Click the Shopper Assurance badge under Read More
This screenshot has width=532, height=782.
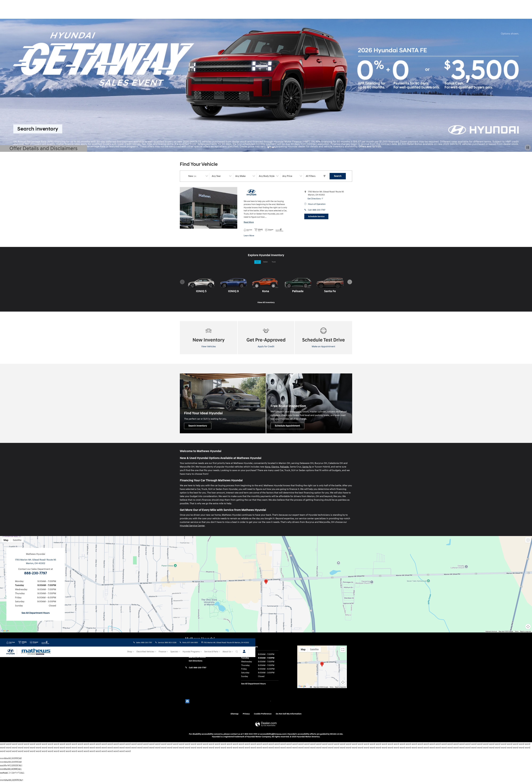coord(269,230)
